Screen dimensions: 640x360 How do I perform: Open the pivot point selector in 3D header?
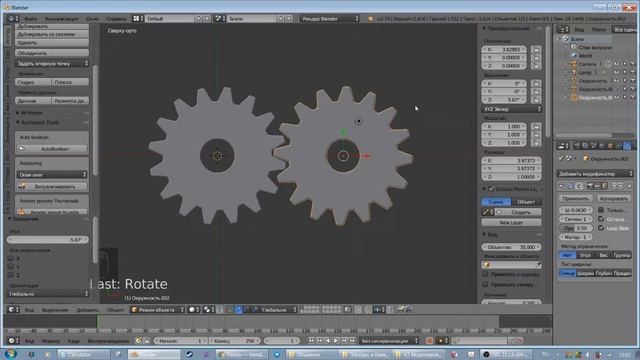(209, 310)
